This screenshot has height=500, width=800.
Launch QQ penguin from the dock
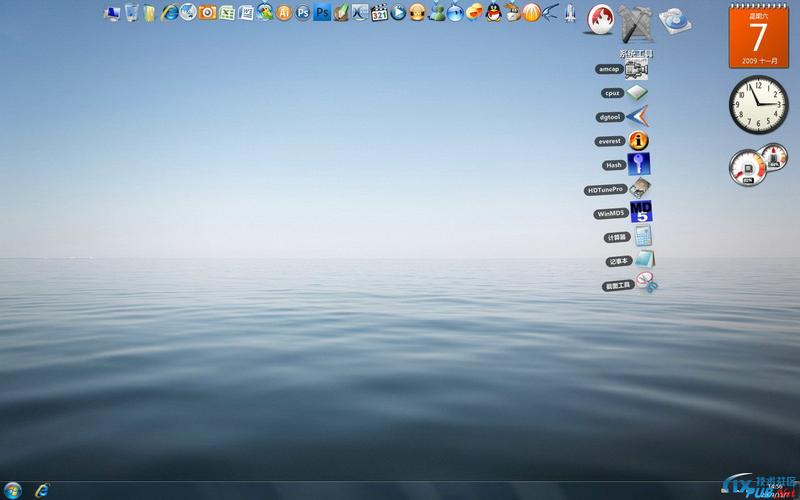pos(493,12)
